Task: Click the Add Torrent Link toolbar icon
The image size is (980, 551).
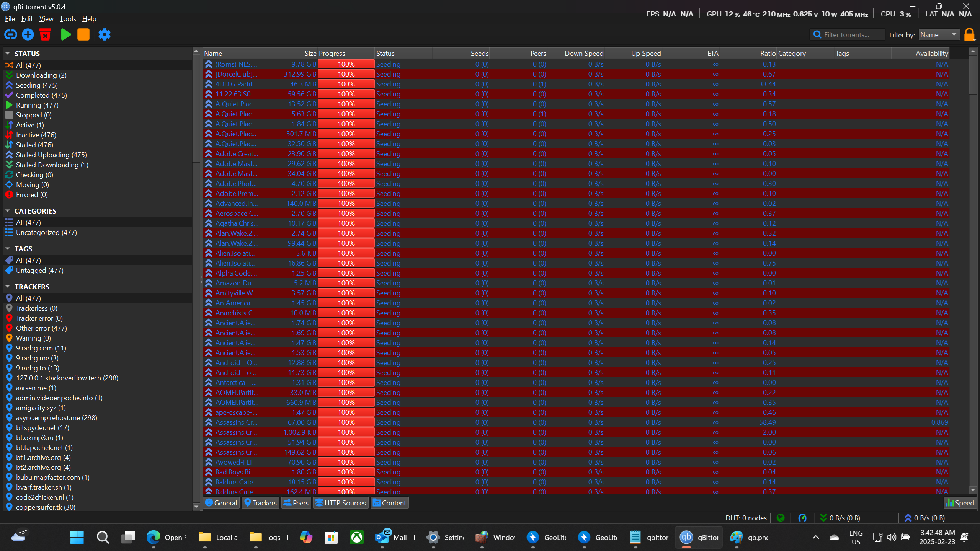Action: [x=10, y=34]
